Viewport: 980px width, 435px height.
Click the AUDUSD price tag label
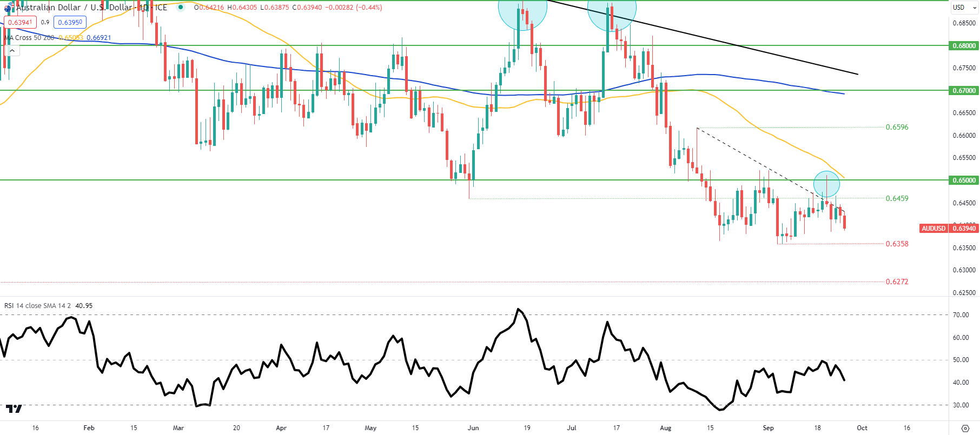934,229
